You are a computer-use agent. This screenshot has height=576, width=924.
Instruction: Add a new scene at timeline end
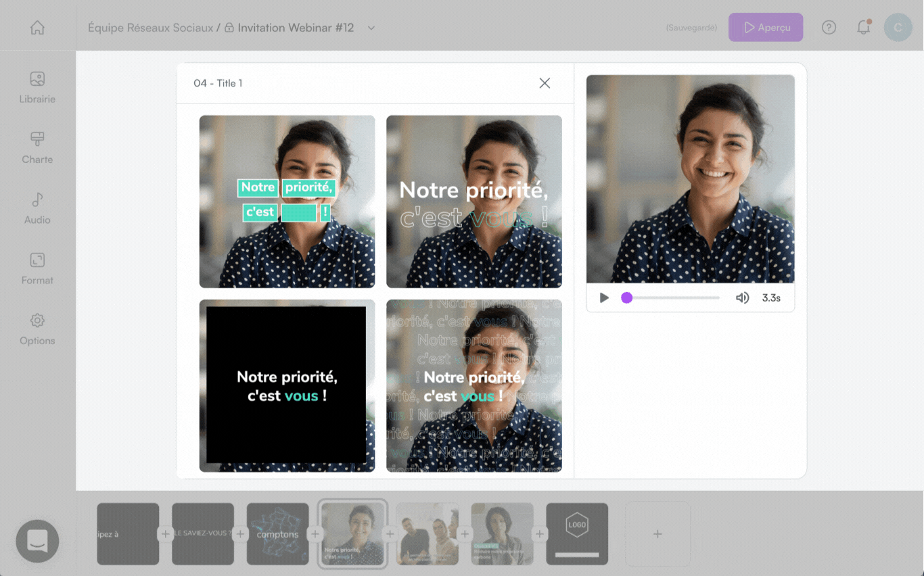tap(657, 534)
